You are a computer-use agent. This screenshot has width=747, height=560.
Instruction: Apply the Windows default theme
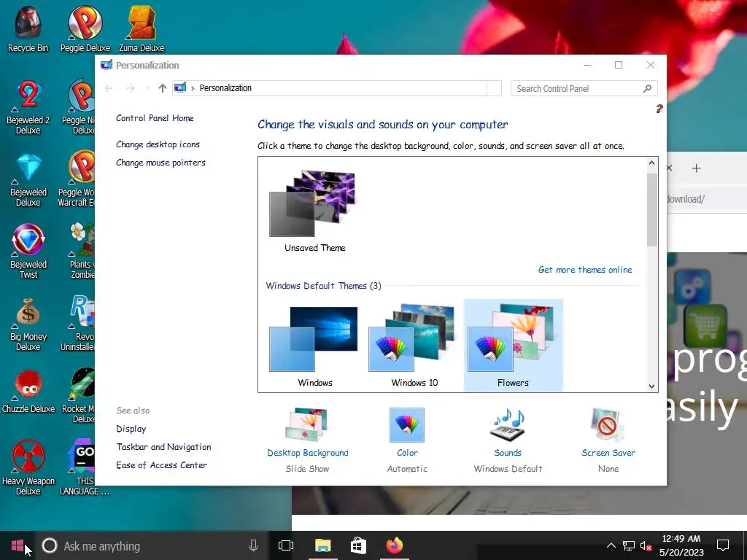tap(314, 346)
